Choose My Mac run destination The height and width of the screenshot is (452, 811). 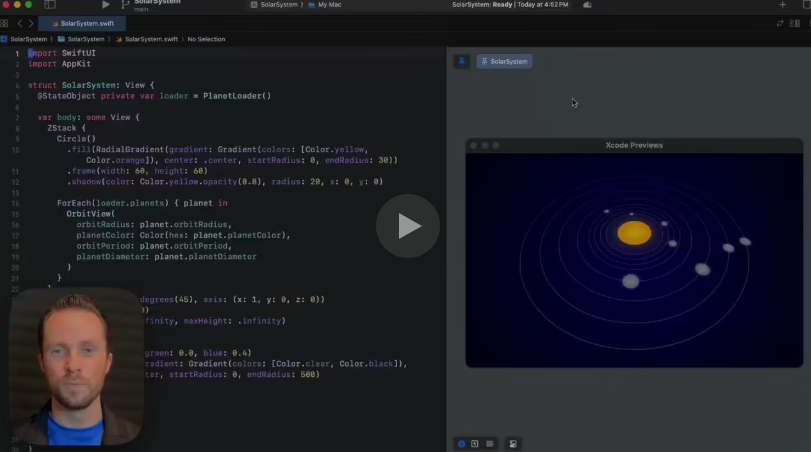pos(328,5)
